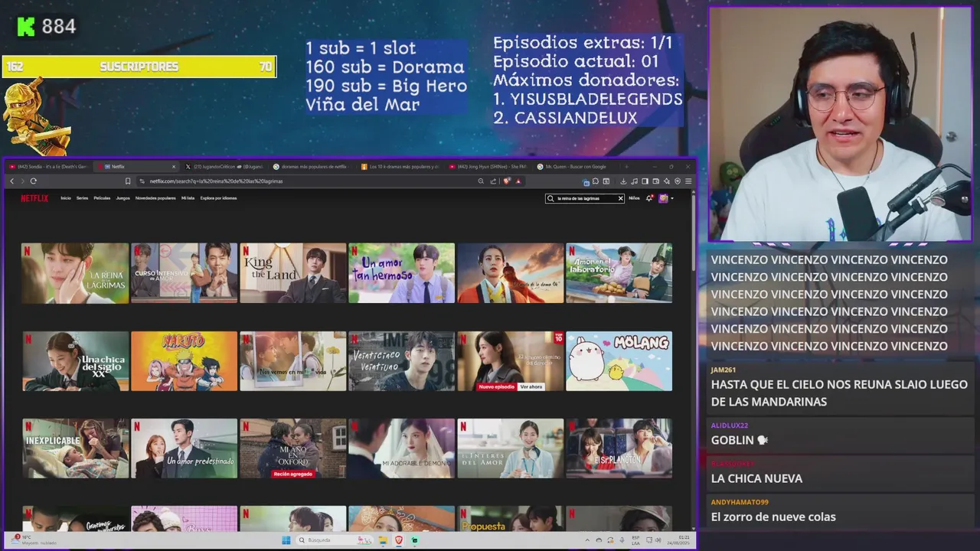Image resolution: width=980 pixels, height=551 pixels.
Task: Click the Netflix logo
Action: (34, 198)
